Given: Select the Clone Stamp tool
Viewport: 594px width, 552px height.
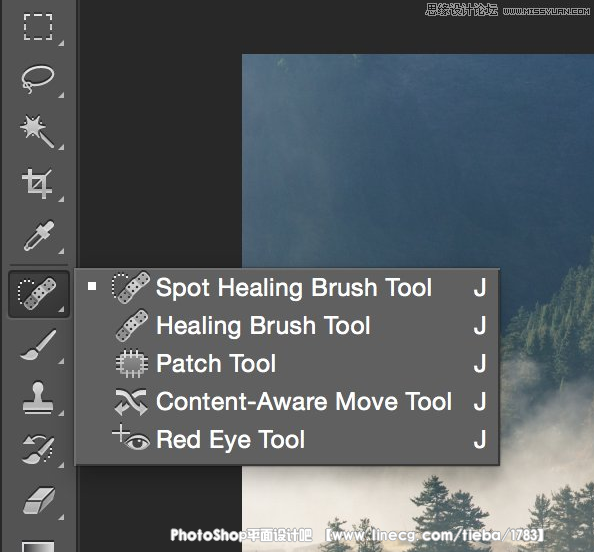Looking at the screenshot, I should click(x=38, y=397).
